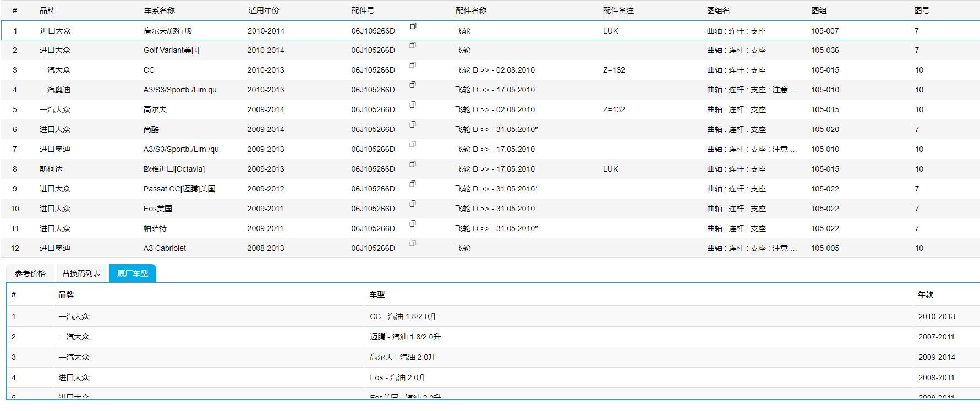Select the 原厂车型 tab
The width and height of the screenshot is (980, 411).
coord(133,273)
